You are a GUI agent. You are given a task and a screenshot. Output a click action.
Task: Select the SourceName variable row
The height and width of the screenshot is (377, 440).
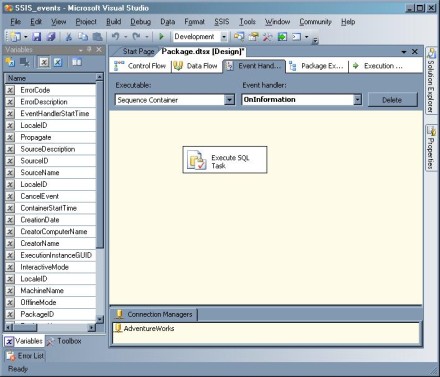[x=50, y=173]
